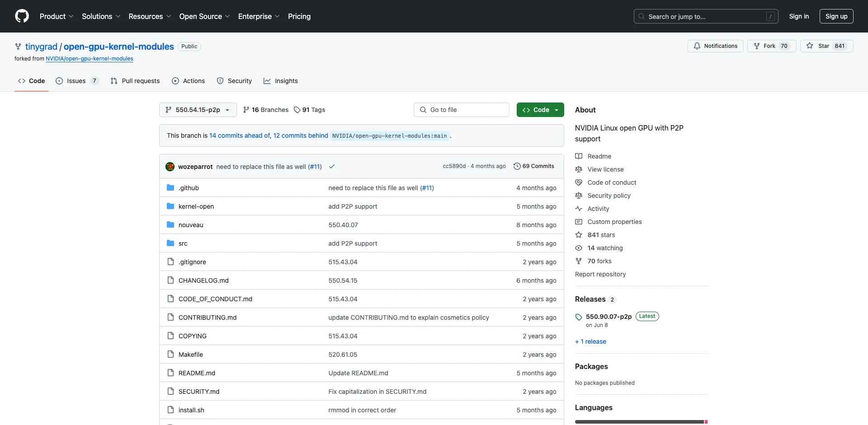Open commit history clock icon
Image resolution: width=868 pixels, height=425 pixels.
[517, 166]
